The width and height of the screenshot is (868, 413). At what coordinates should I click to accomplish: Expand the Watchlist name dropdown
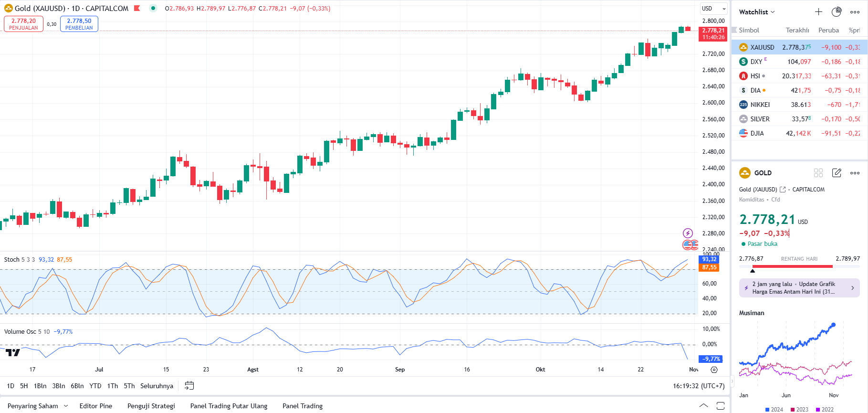click(x=757, y=12)
